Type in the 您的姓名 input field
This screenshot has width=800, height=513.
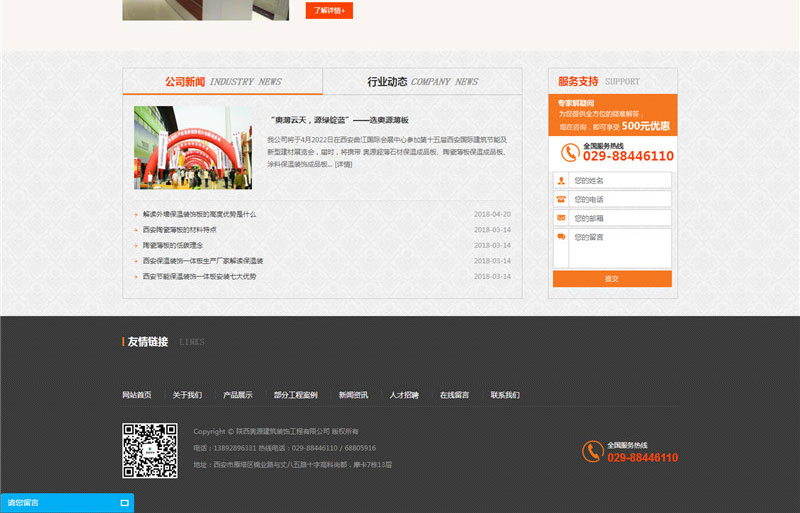[x=620, y=181]
